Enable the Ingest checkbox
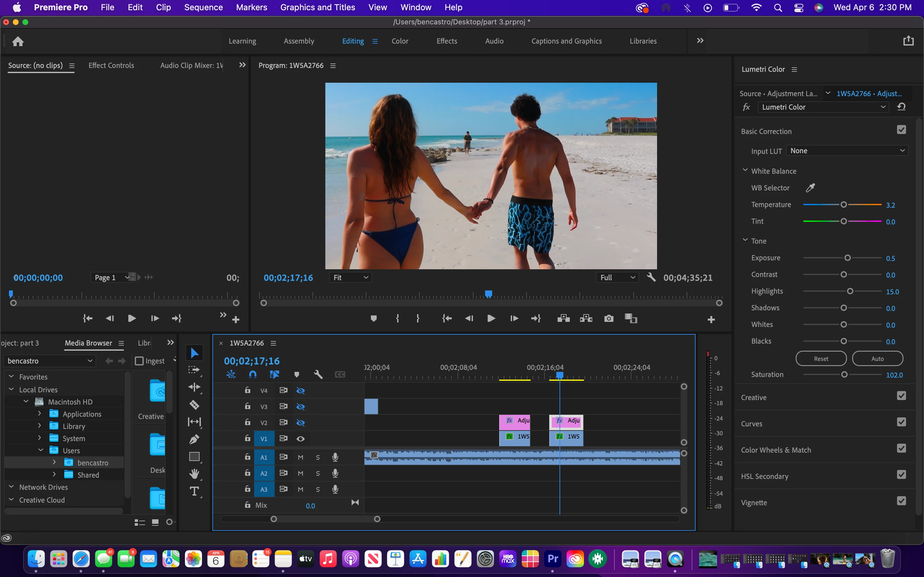The height and width of the screenshot is (577, 924). pos(139,361)
